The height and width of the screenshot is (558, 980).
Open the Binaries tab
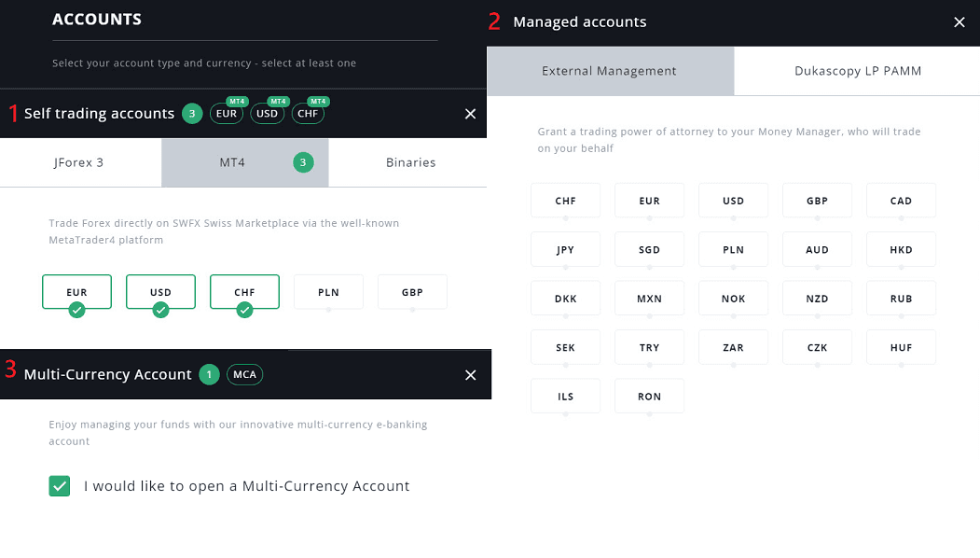tap(408, 162)
